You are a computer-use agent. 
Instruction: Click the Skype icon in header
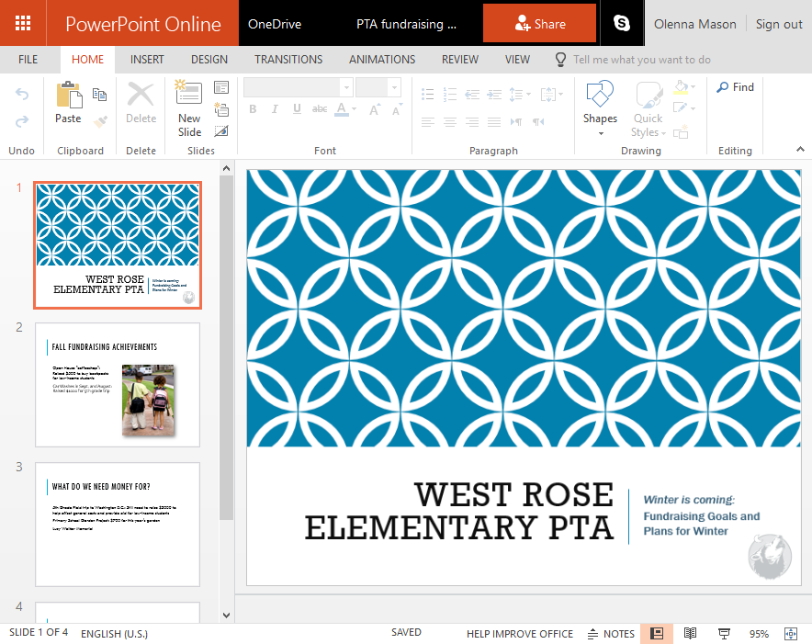622,24
